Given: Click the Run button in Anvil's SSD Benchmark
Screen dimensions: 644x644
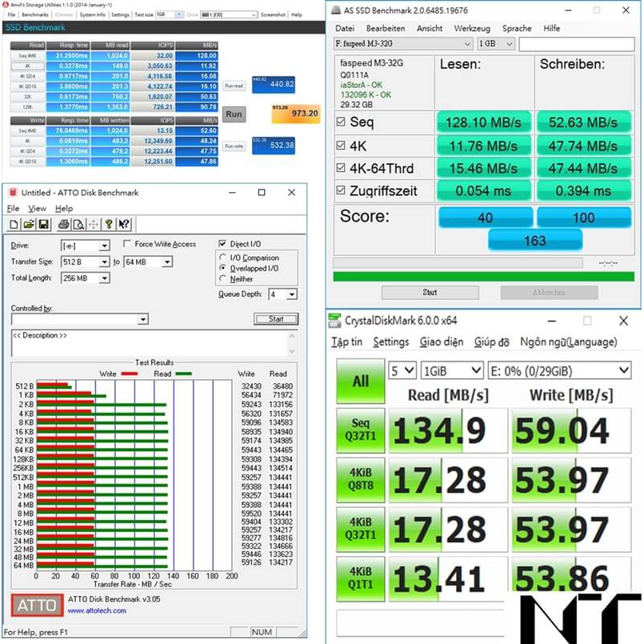Looking at the screenshot, I should tap(234, 114).
